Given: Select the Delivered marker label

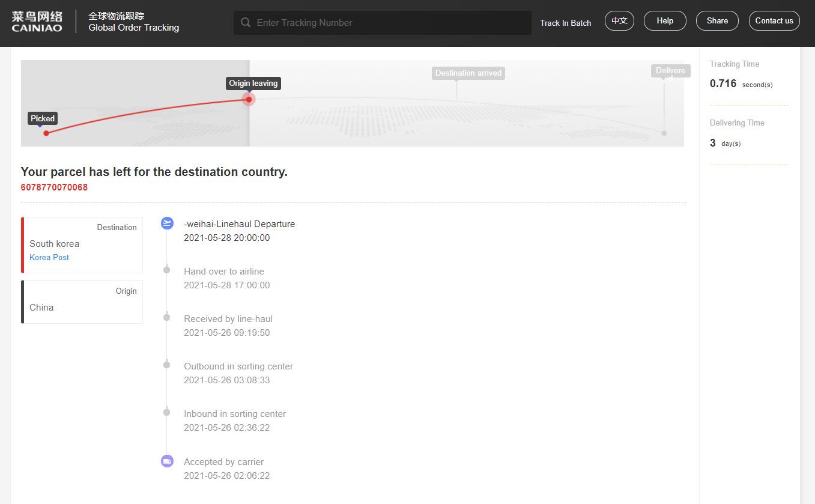Looking at the screenshot, I should [671, 71].
